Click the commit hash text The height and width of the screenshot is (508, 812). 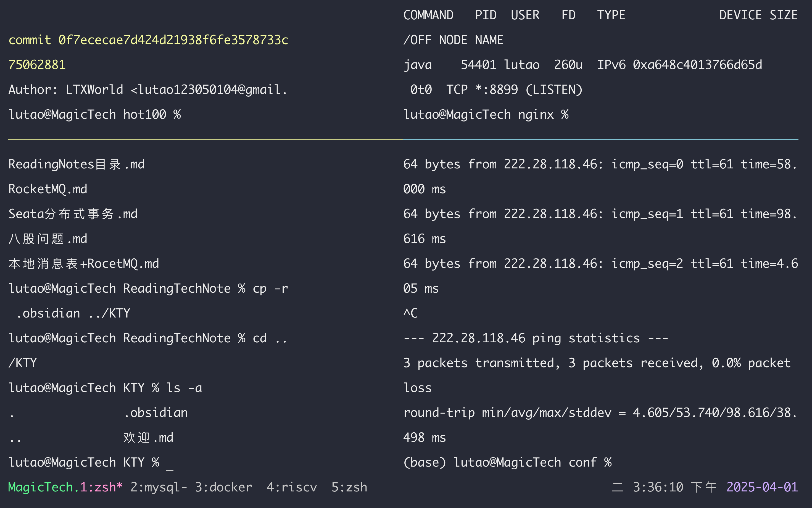tap(173, 40)
